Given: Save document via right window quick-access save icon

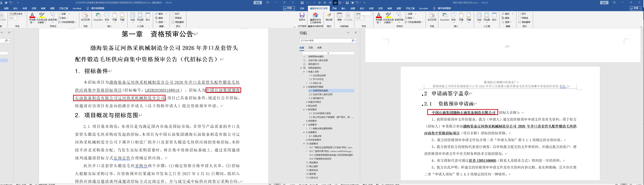Looking at the screenshot, I should 302,3.
